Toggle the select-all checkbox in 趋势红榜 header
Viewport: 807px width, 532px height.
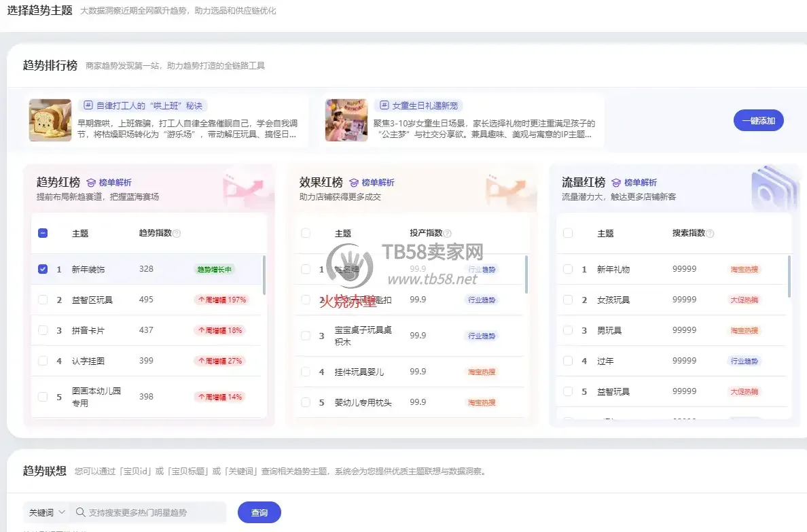click(43, 233)
